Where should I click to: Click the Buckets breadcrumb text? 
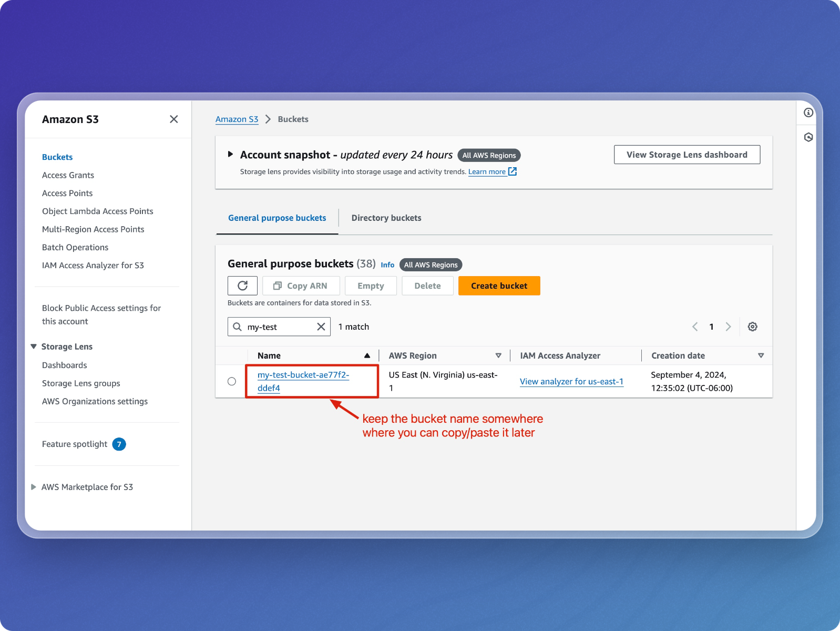(x=293, y=119)
